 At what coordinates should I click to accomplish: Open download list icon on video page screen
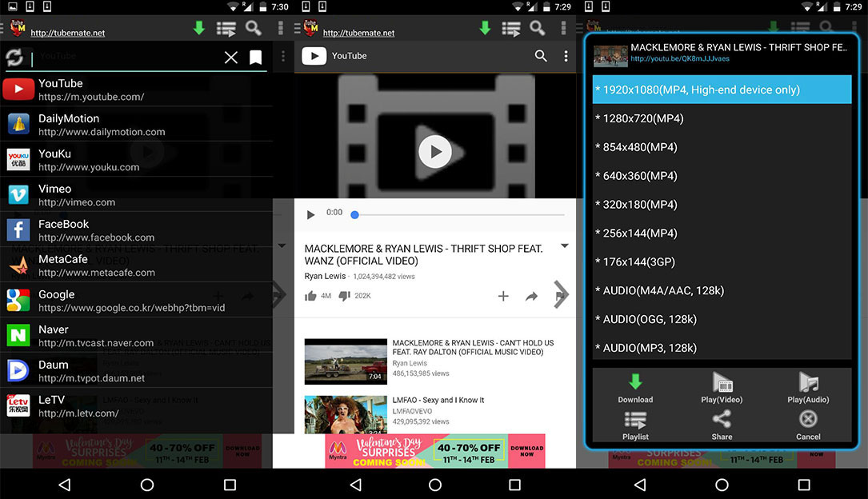(511, 28)
